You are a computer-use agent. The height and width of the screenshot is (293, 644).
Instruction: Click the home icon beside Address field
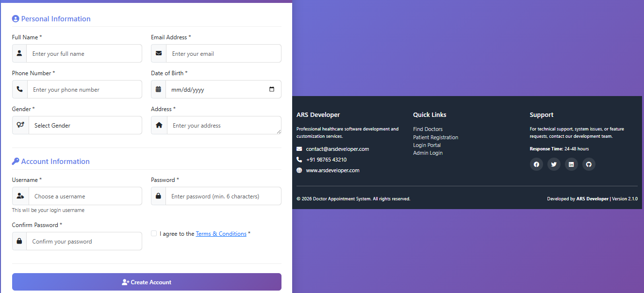pyautogui.click(x=159, y=125)
